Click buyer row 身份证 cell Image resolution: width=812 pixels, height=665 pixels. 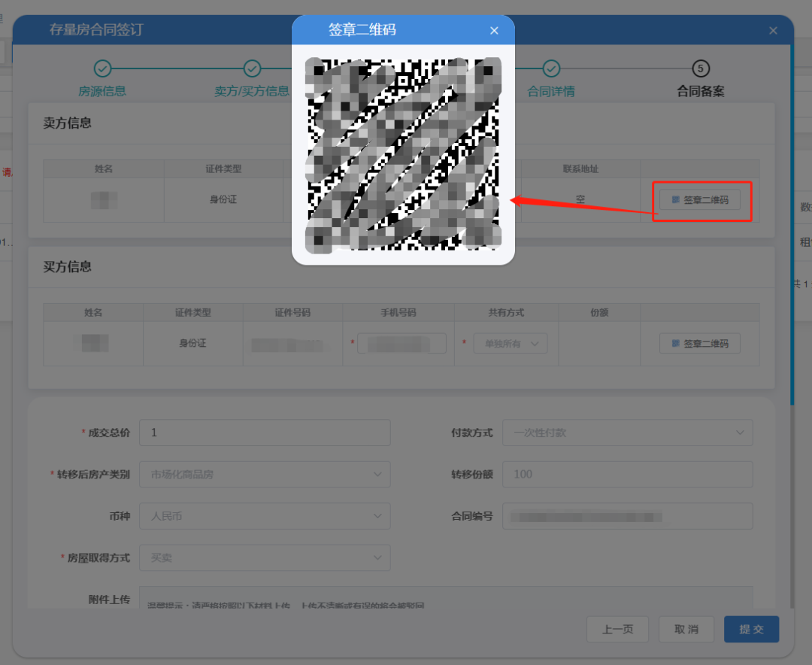pyautogui.click(x=192, y=344)
